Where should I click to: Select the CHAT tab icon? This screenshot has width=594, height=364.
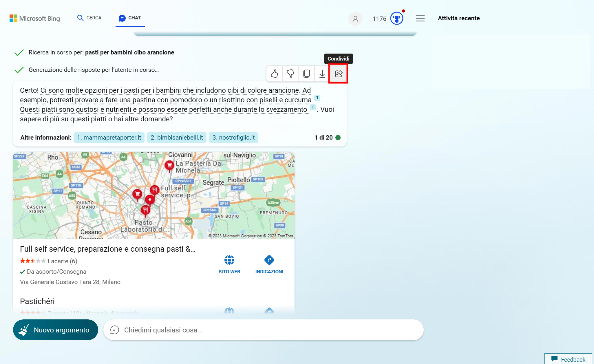(122, 18)
